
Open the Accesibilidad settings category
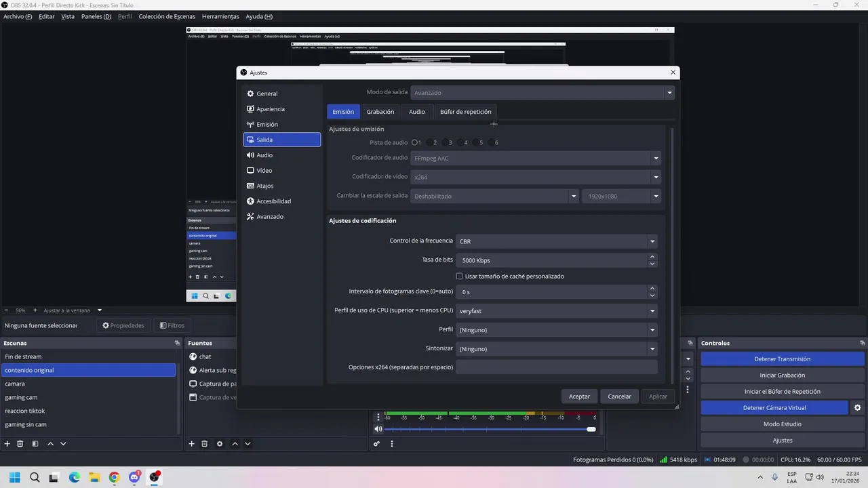pos(281,201)
